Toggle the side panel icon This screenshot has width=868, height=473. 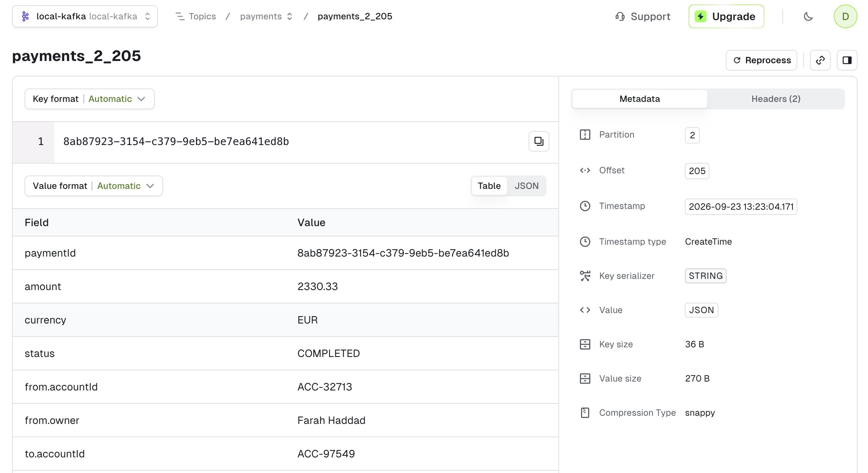(847, 60)
